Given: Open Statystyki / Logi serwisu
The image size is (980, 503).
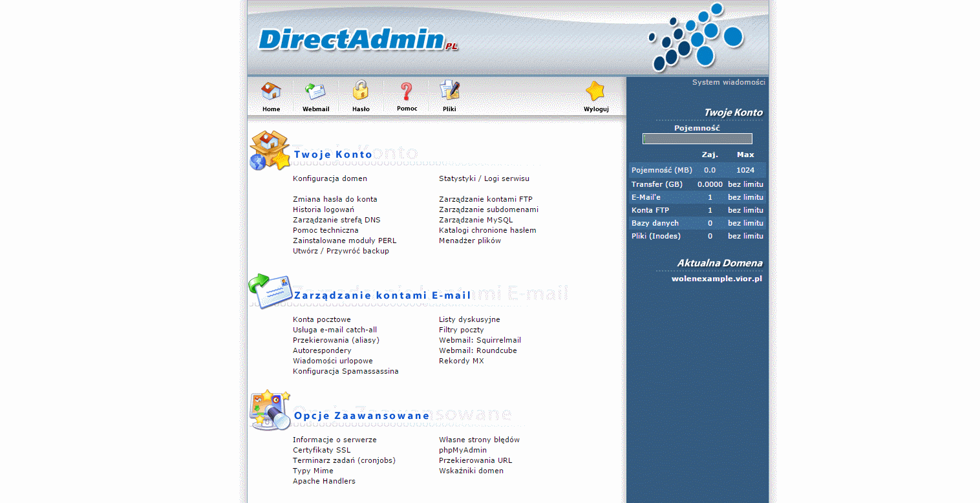Looking at the screenshot, I should [x=484, y=178].
